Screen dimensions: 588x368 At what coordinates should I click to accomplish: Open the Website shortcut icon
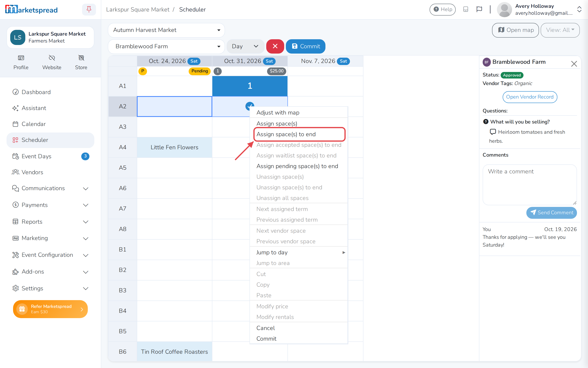[x=52, y=58]
